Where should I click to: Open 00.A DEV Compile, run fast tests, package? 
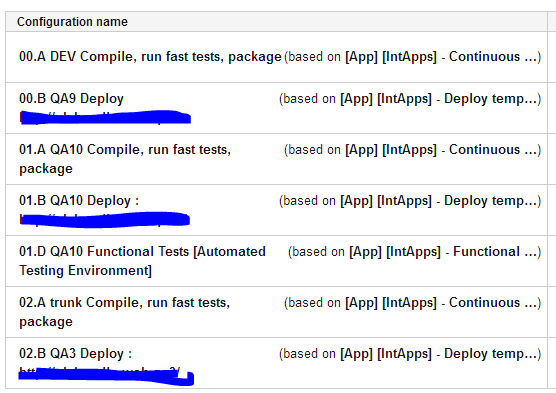(x=150, y=57)
